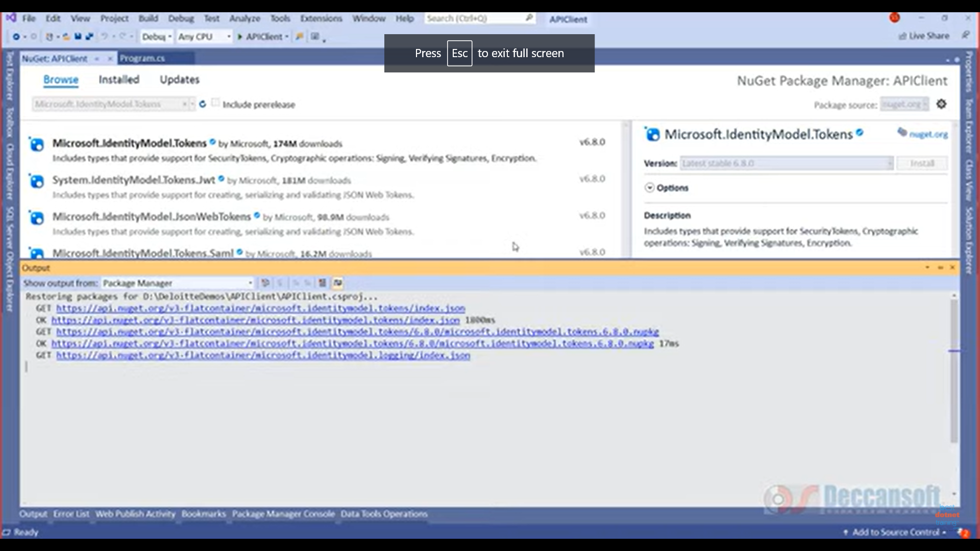Click the Undo toolbar icon
The height and width of the screenshot is (551, 980).
tap(105, 36)
